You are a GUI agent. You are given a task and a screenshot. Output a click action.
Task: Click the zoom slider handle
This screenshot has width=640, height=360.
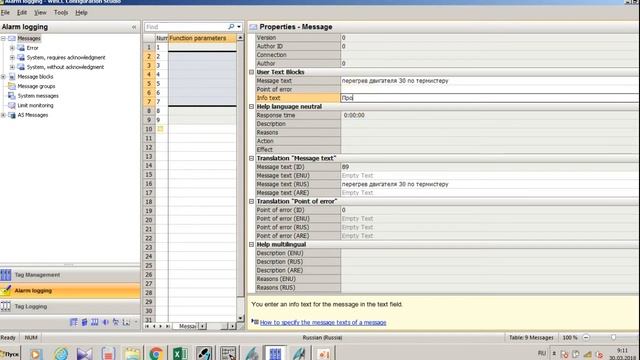[x=613, y=338]
